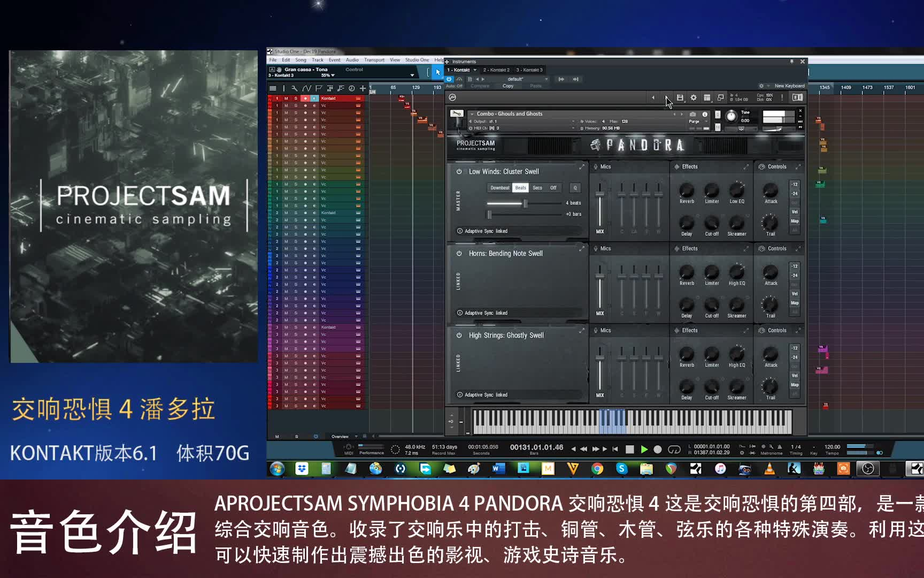Click the wrench icon on Ghouls and Ghosts
924x578 pixels.
coord(458,113)
